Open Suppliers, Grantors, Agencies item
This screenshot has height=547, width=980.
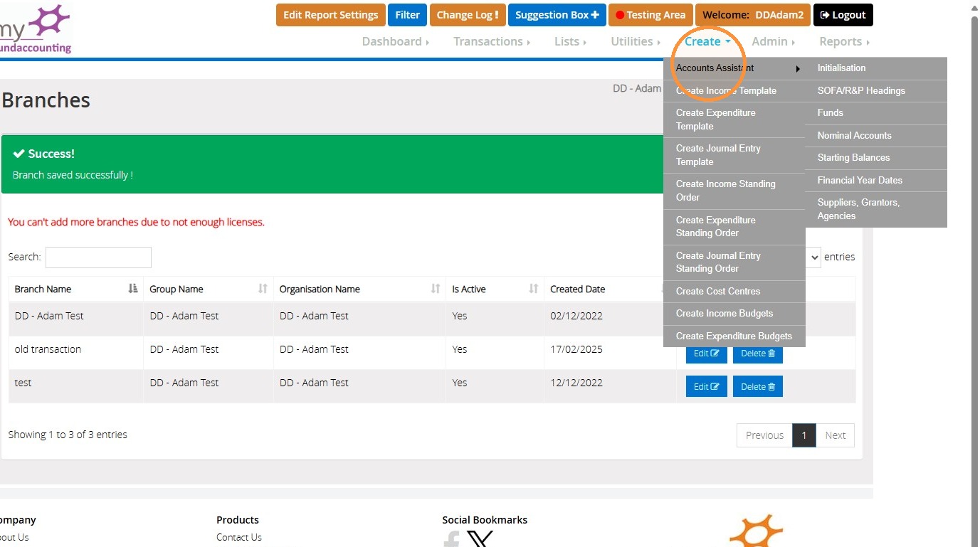[x=876, y=209]
